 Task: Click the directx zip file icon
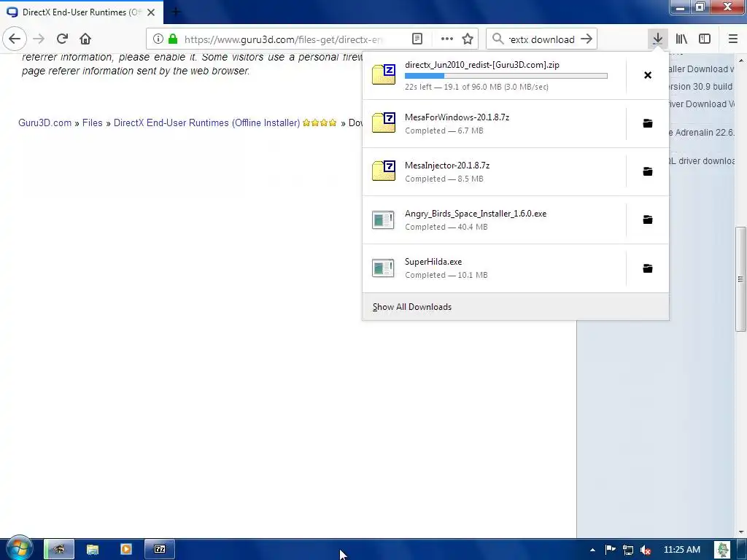[x=384, y=75]
